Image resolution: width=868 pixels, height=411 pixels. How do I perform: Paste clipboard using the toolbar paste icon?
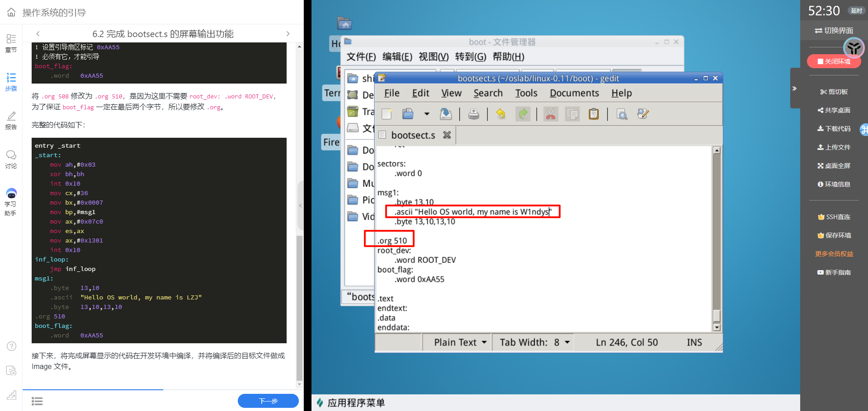[x=594, y=114]
